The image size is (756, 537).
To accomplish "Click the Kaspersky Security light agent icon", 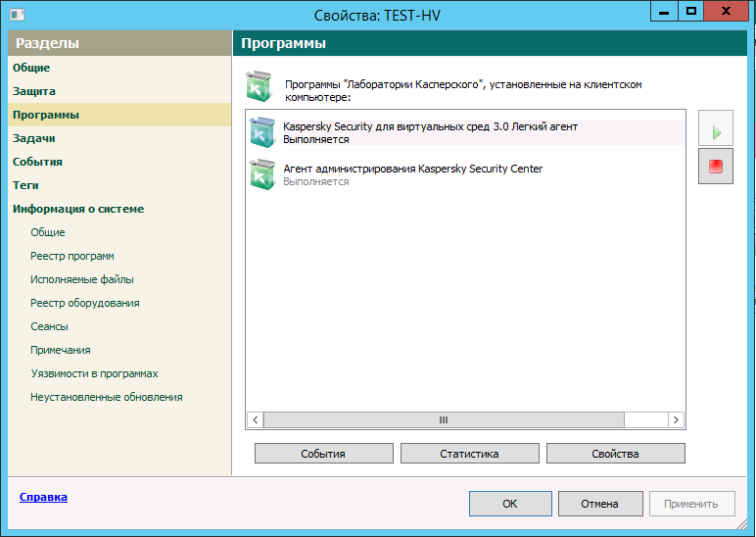I will (x=262, y=132).
